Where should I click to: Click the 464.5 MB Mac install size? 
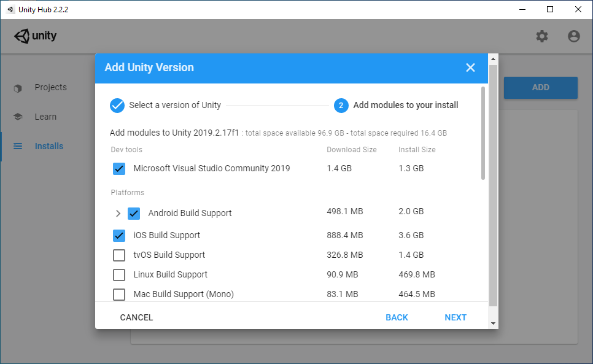tap(417, 294)
